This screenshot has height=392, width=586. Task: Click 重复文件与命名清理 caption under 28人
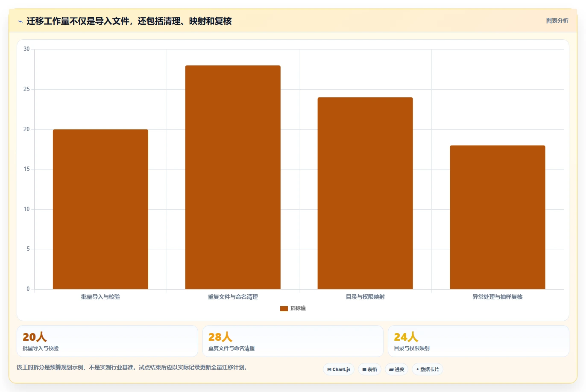231,348
